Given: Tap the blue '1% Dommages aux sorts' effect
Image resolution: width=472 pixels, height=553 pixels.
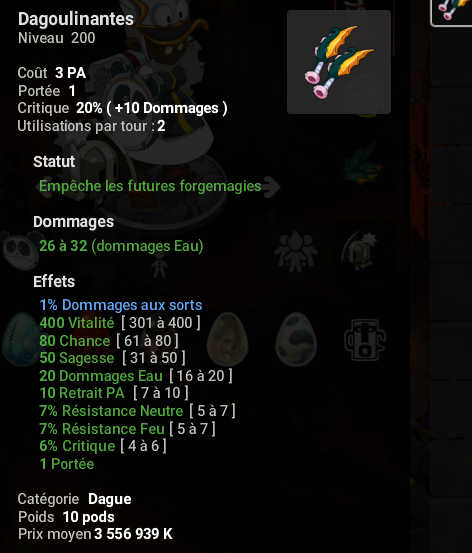Looking at the screenshot, I should pyautogui.click(x=121, y=305).
